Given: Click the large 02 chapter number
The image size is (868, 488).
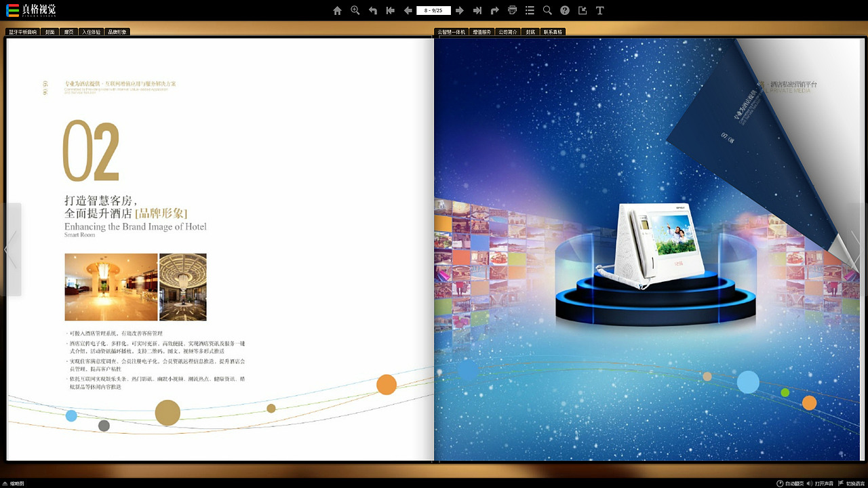Looking at the screenshot, I should point(91,151).
